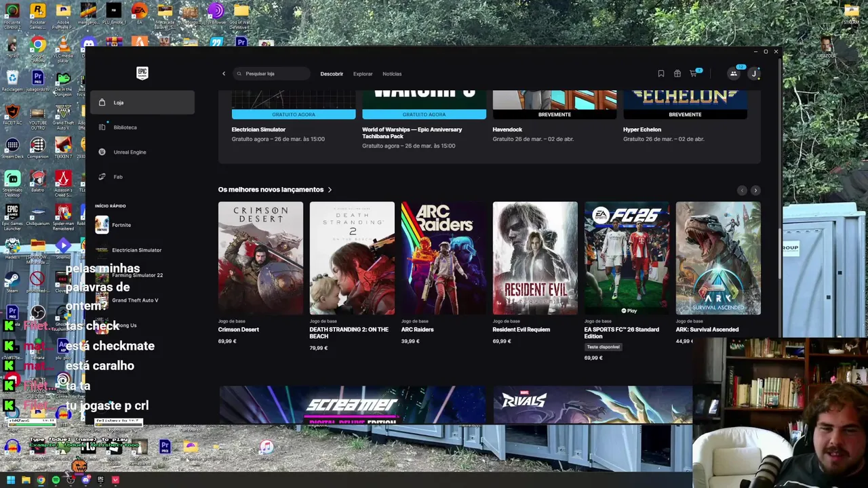868x488 pixels.
Task: Open the shopping cart
Action: tap(694, 73)
